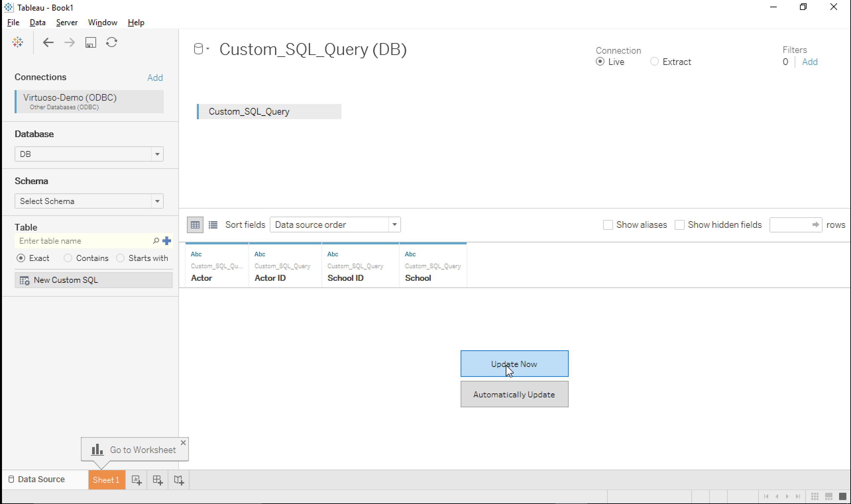851x504 pixels.
Task: Click the back arrow in toolbar
Action: coord(48,42)
